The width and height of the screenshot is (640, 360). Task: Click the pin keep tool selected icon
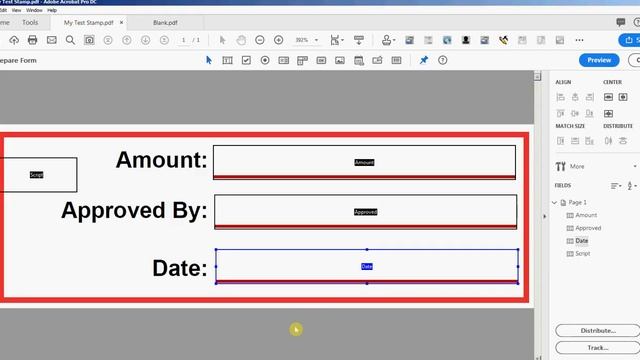point(424,60)
